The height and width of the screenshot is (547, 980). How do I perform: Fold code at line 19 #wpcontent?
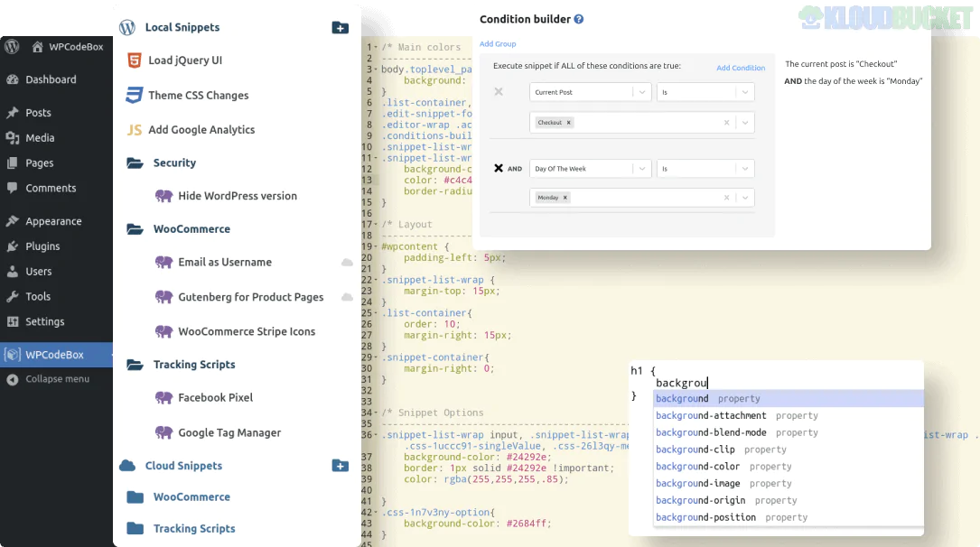tap(376, 246)
